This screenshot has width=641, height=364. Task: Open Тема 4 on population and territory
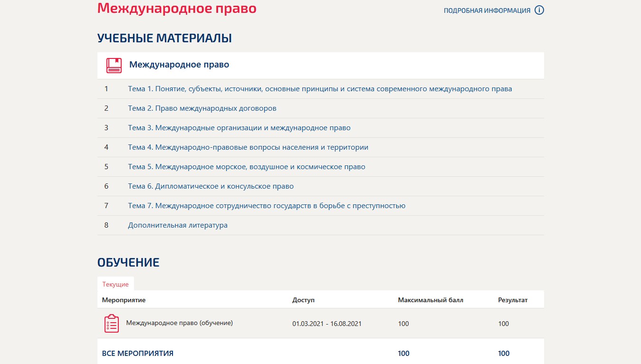pos(248,147)
